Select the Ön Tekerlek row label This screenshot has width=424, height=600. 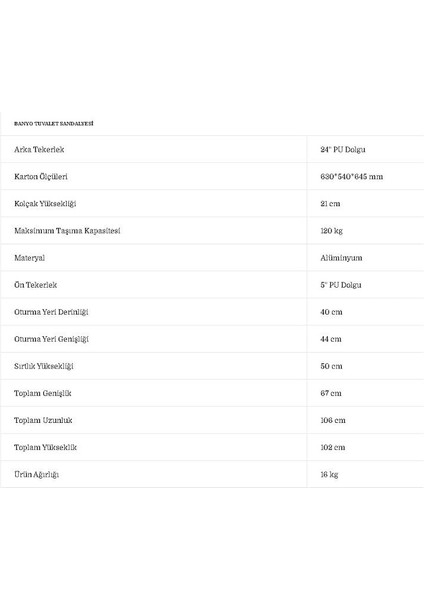(35, 285)
